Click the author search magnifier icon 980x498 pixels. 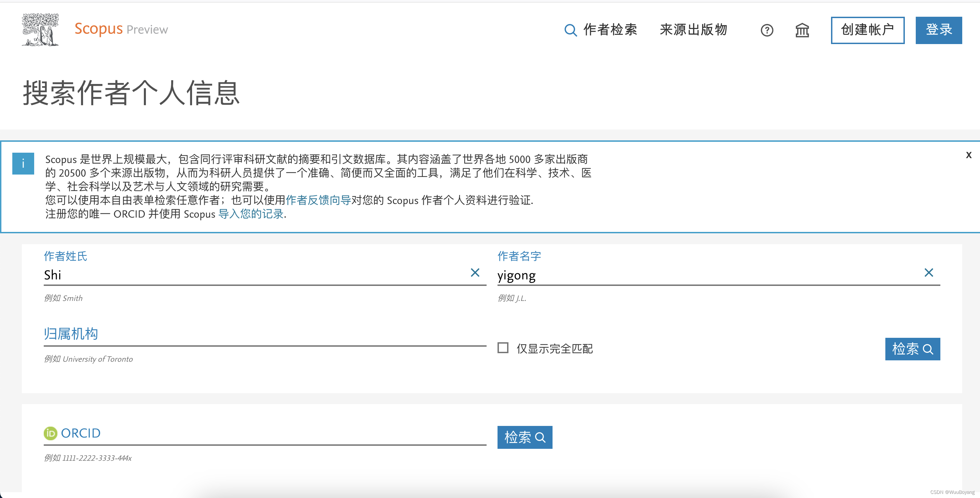click(x=570, y=30)
